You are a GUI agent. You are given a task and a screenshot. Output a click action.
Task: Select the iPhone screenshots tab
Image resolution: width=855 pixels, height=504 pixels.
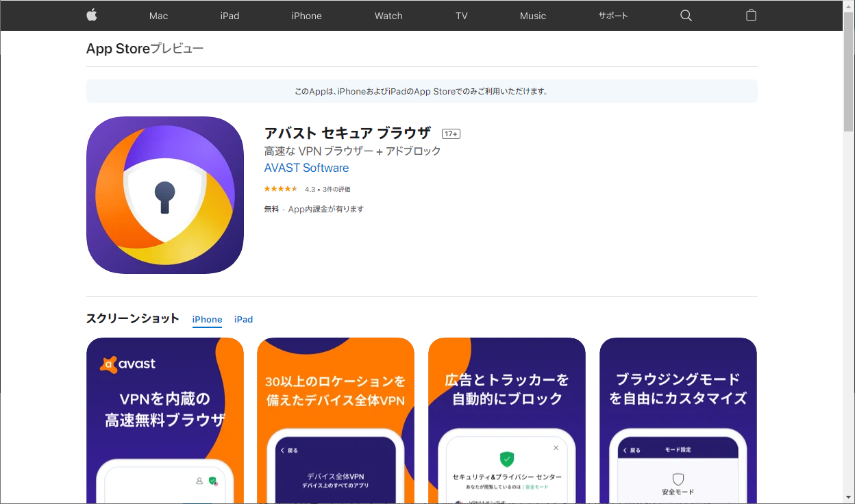(x=207, y=319)
